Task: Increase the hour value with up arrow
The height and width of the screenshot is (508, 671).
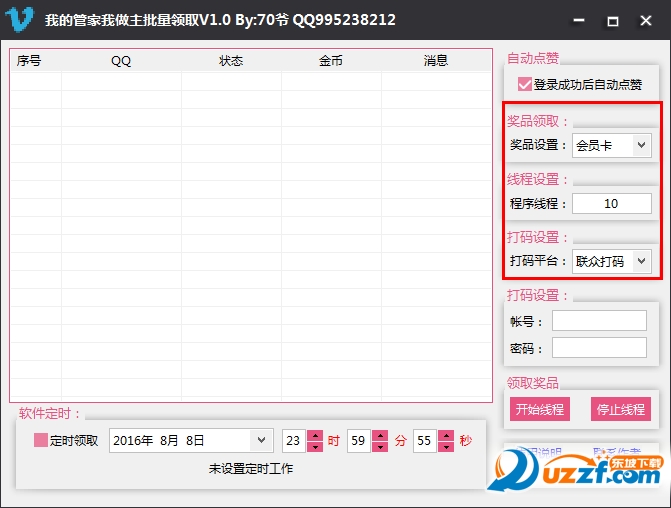Action: click(315, 435)
